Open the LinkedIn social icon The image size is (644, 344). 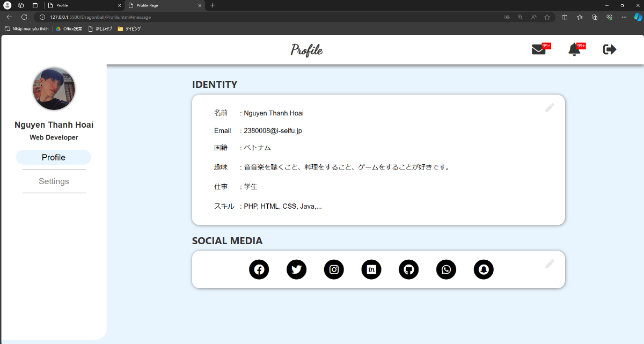[371, 269]
